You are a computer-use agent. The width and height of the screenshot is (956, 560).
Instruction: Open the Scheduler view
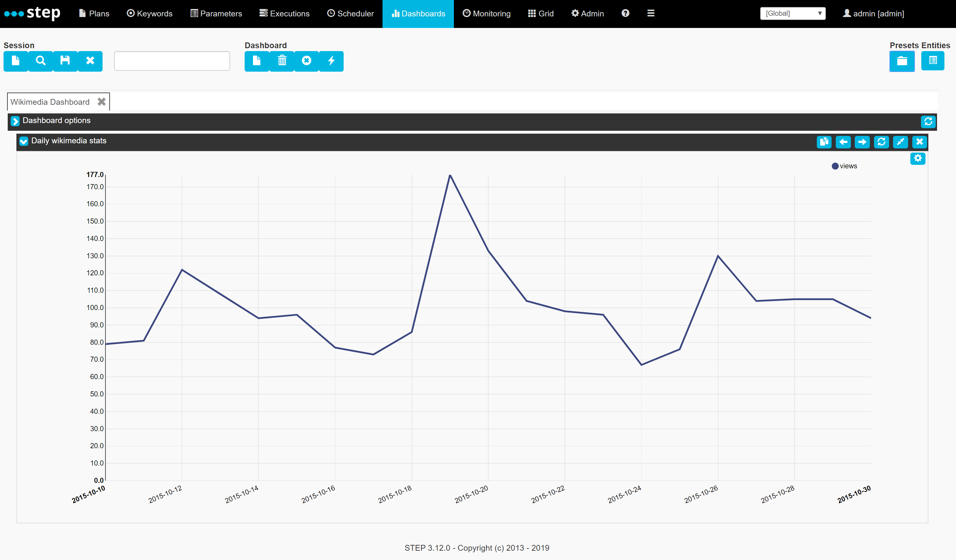click(350, 13)
